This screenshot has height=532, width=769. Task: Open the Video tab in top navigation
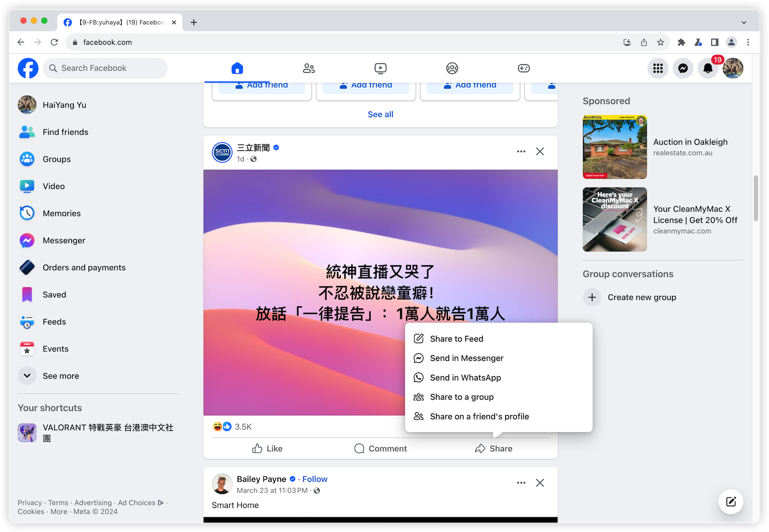pos(380,68)
